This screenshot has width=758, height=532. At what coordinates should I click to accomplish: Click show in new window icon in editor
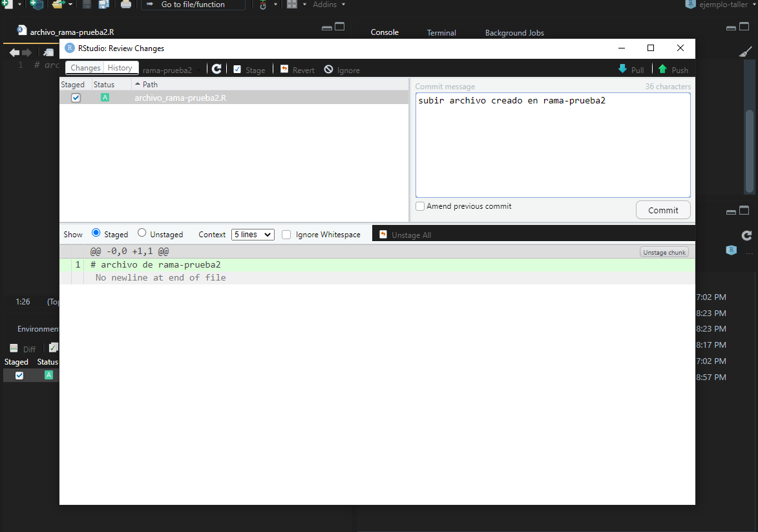coord(48,52)
